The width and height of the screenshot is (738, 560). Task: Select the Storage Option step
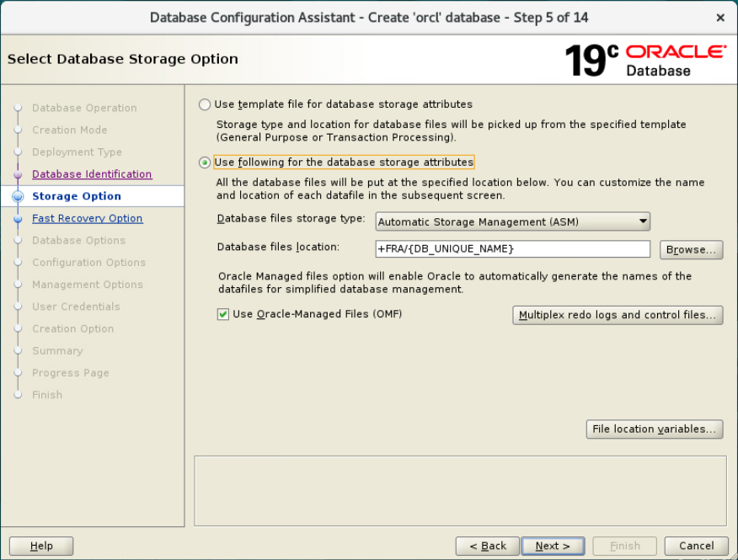coord(77,196)
